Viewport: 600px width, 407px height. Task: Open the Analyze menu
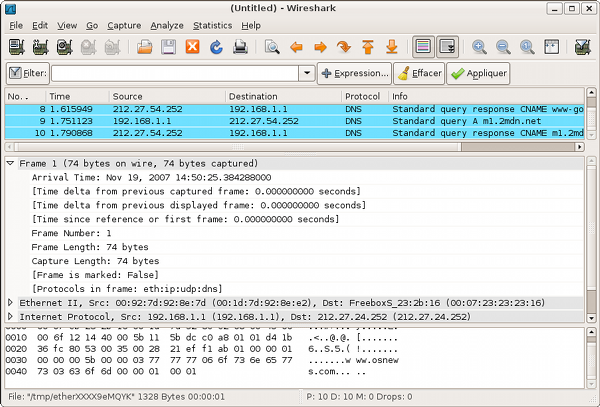coord(167,26)
